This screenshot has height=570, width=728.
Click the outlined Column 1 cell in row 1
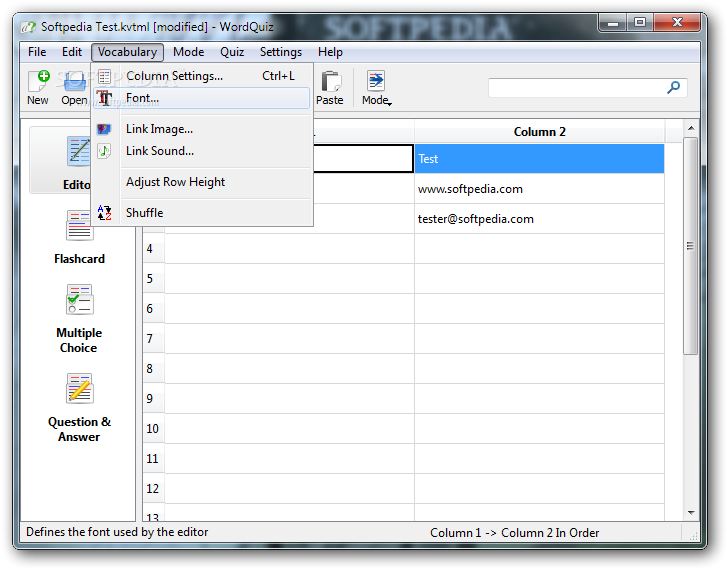coord(363,159)
